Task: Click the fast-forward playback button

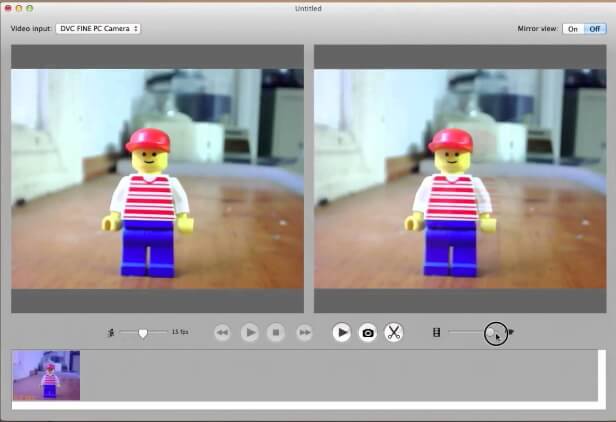Action: [304, 333]
